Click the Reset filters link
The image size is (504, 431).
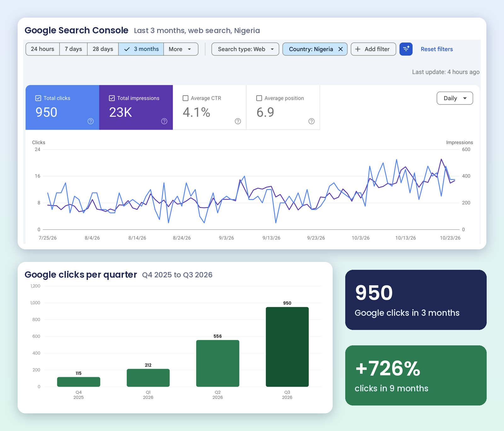coord(437,49)
